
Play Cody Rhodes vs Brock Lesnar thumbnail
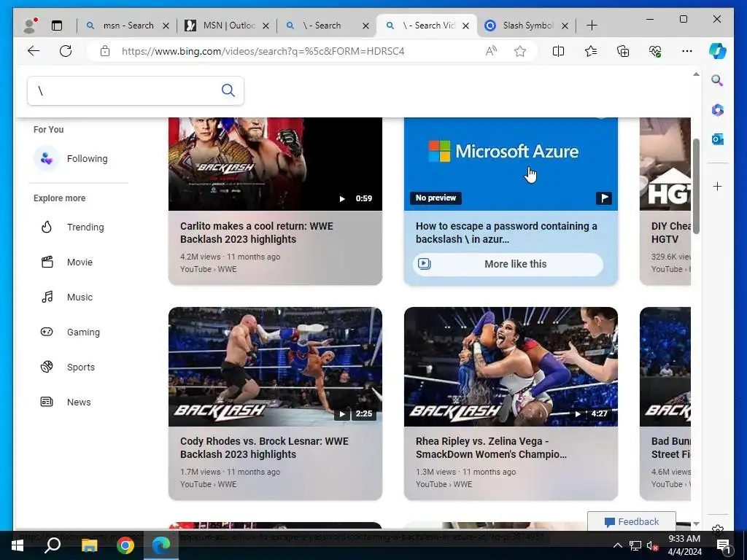click(275, 367)
